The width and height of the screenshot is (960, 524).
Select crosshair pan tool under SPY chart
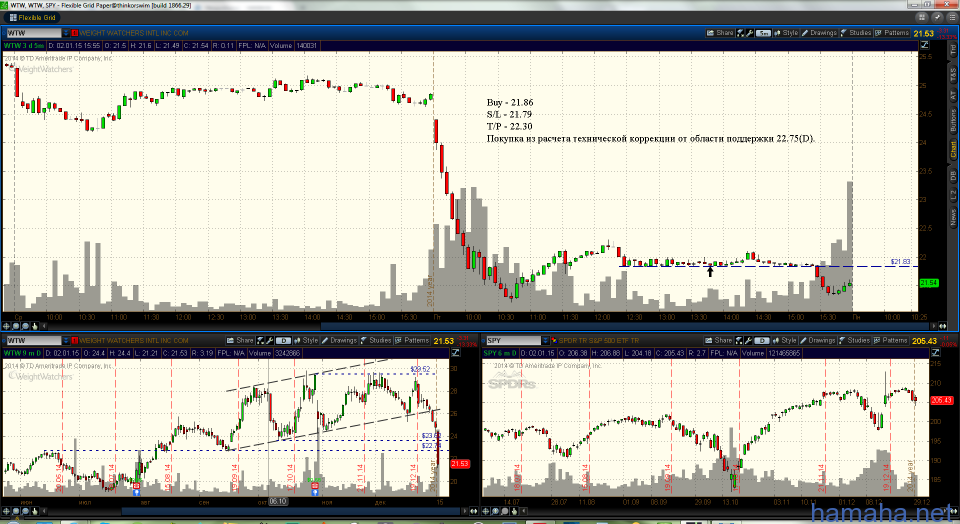pyautogui.click(x=486, y=511)
